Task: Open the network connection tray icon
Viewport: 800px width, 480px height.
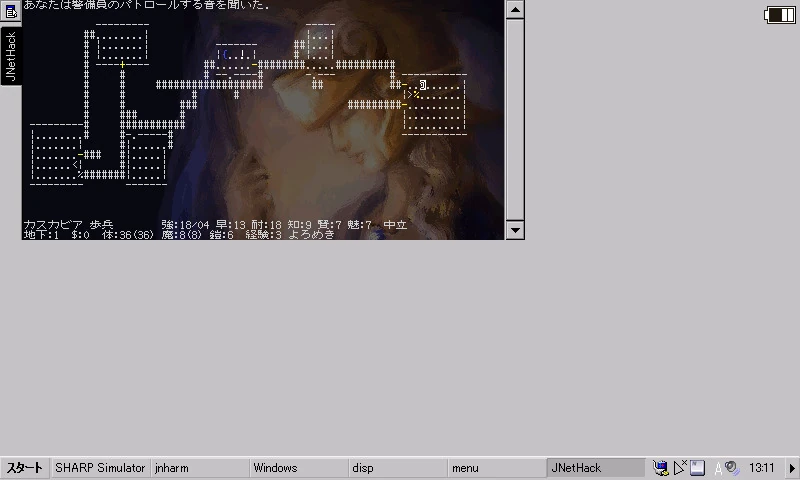Action: click(661, 468)
